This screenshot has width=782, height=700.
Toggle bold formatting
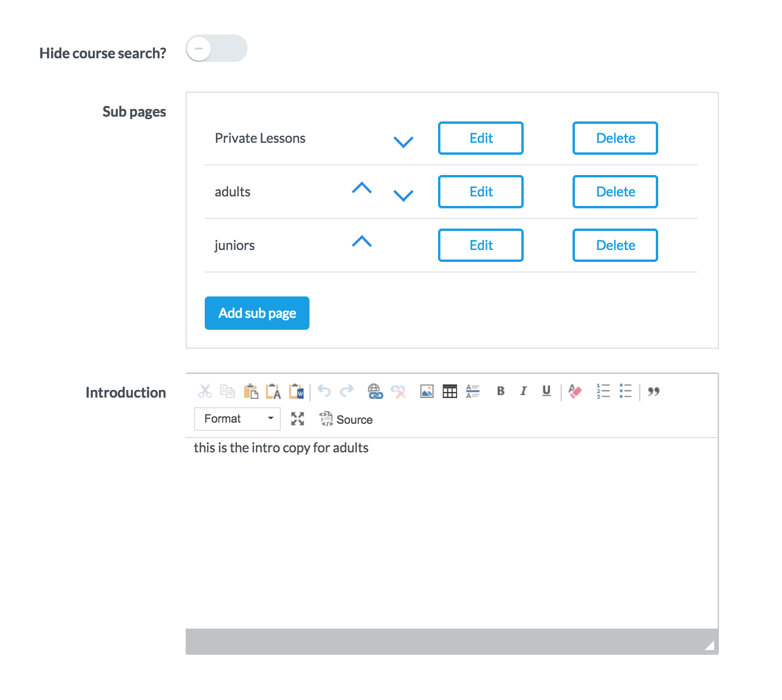point(501,391)
